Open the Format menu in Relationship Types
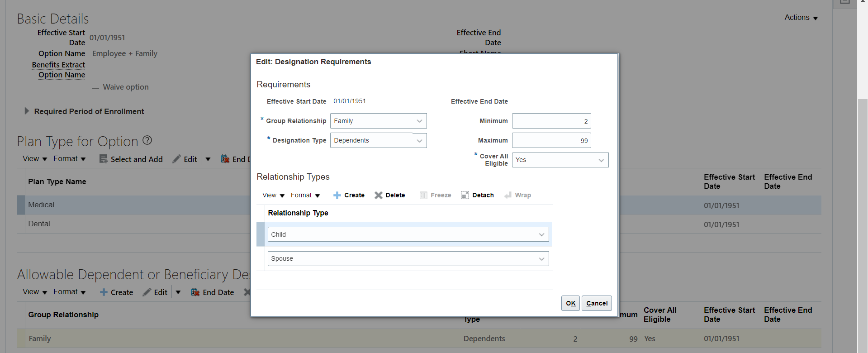868x353 pixels. click(x=305, y=196)
